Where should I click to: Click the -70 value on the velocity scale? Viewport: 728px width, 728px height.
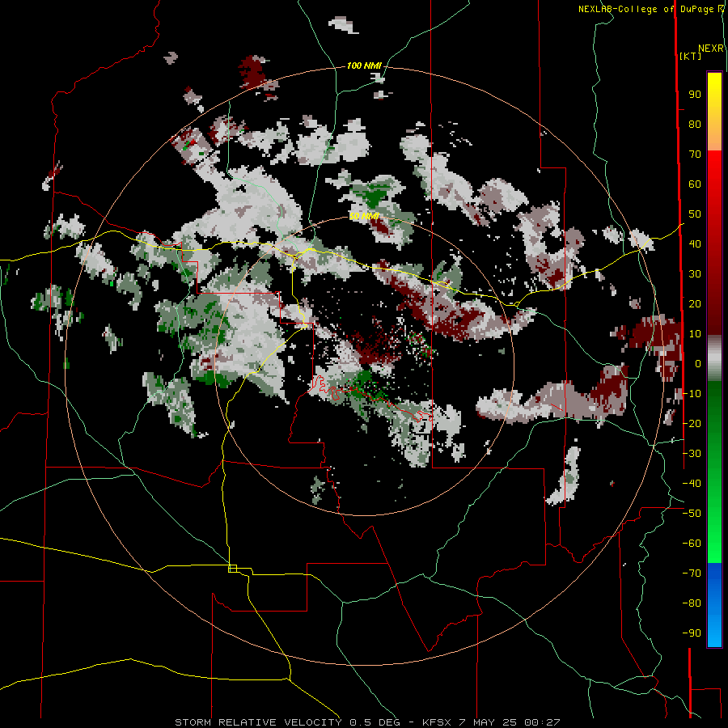(x=692, y=574)
